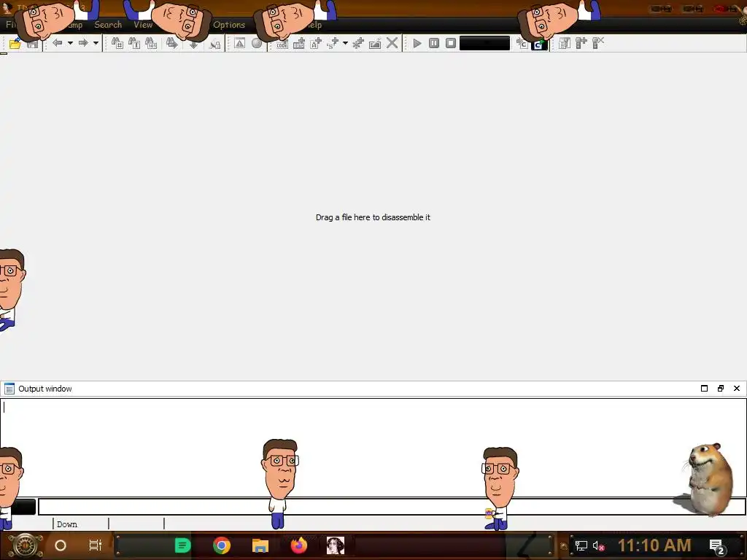This screenshot has height=560, width=747.
Task: Click the arrow to C icon
Action: point(522,44)
